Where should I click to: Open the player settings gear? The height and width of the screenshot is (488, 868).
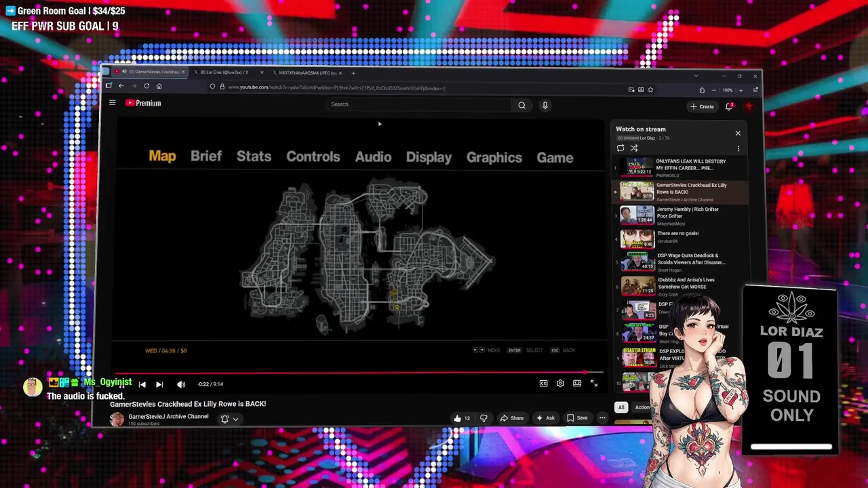tap(560, 384)
